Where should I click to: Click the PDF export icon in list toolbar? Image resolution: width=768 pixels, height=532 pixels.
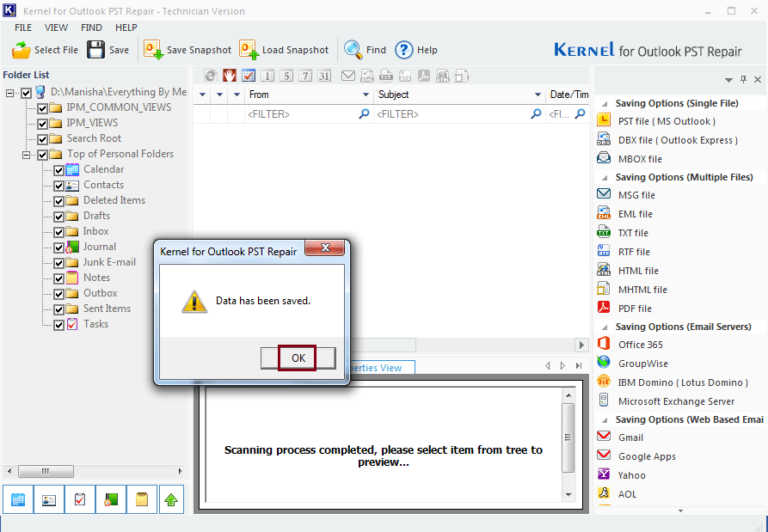(x=424, y=76)
